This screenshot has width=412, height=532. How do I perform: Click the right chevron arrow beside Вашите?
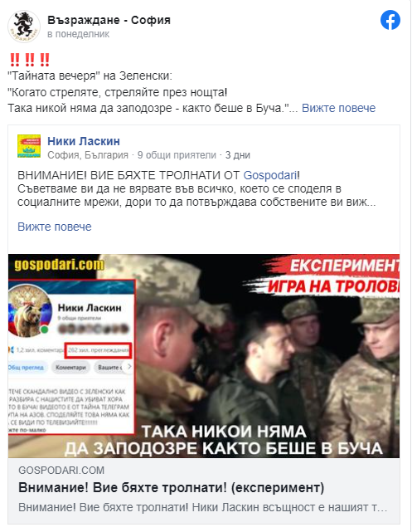click(129, 367)
